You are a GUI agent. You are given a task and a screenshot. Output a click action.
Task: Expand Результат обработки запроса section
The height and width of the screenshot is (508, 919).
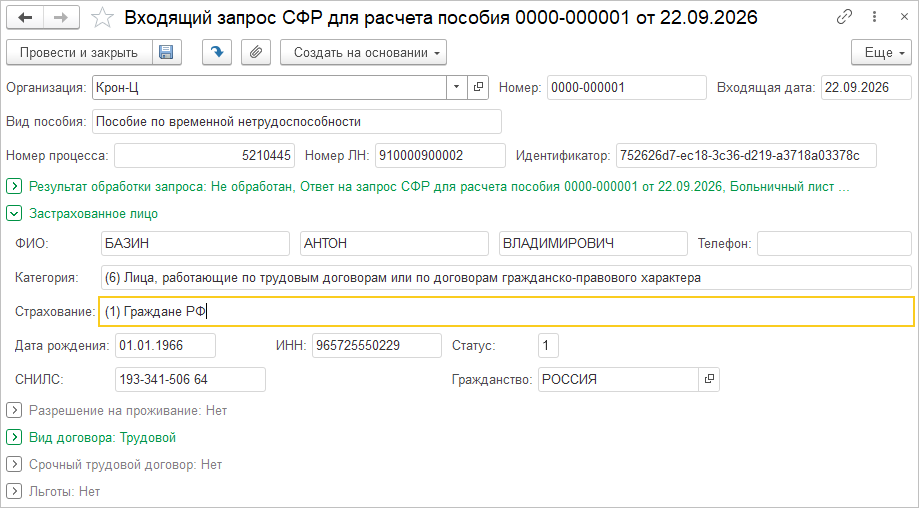point(14,187)
